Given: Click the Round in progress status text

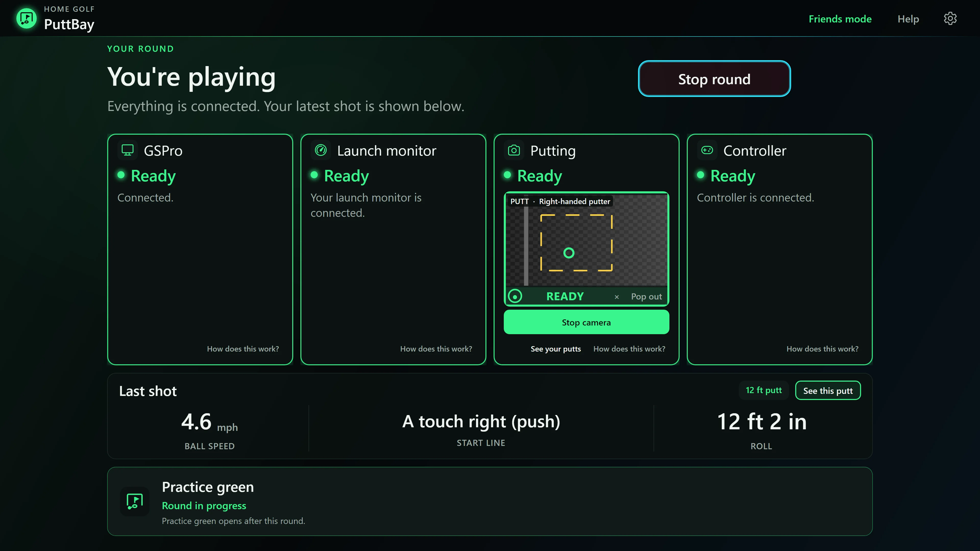Looking at the screenshot, I should 204,506.
